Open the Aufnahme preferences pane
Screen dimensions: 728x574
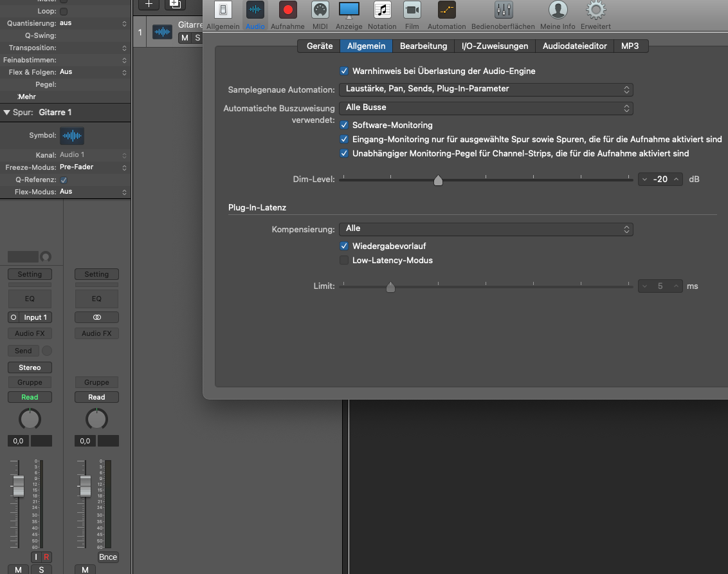[x=287, y=11]
